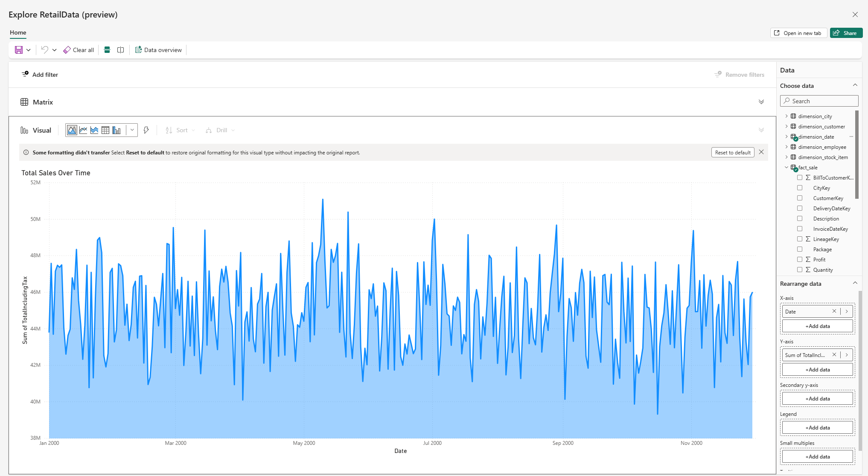Check the CityKey field checkbox

tap(800, 188)
